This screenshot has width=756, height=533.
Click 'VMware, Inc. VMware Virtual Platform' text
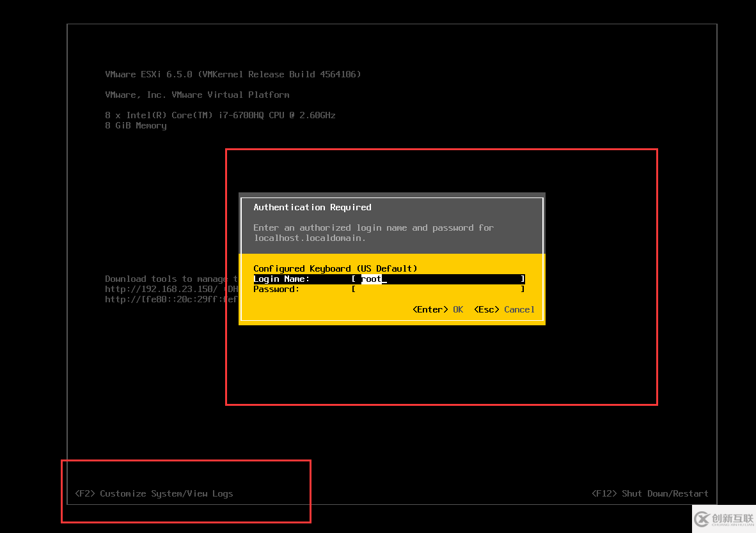197,95
